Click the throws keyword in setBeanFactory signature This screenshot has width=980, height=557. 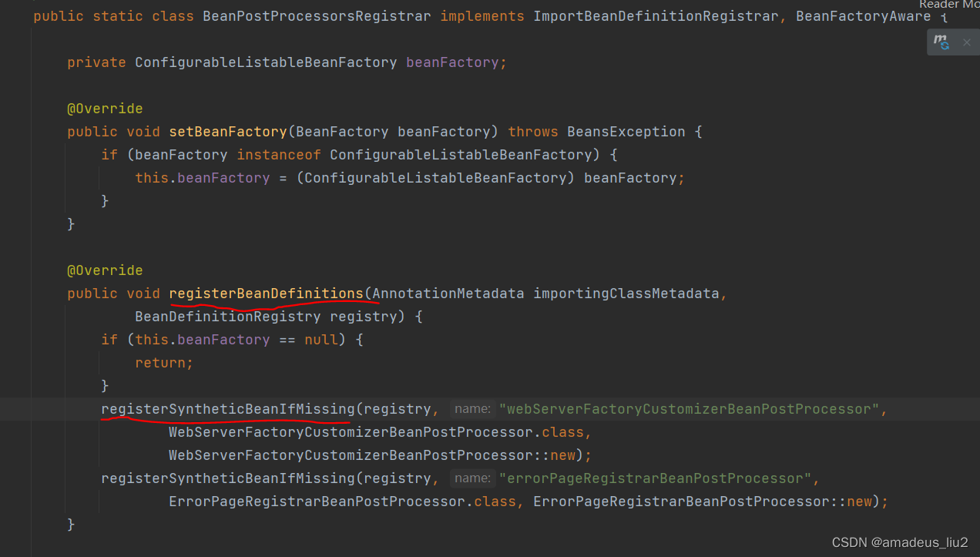(533, 132)
